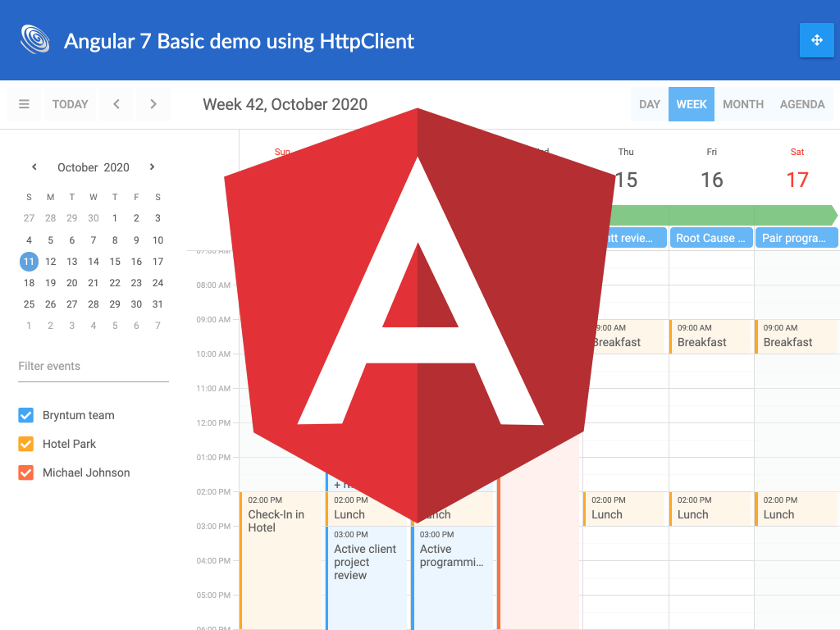
Task: Click October month label in mini calendar
Action: click(78, 167)
